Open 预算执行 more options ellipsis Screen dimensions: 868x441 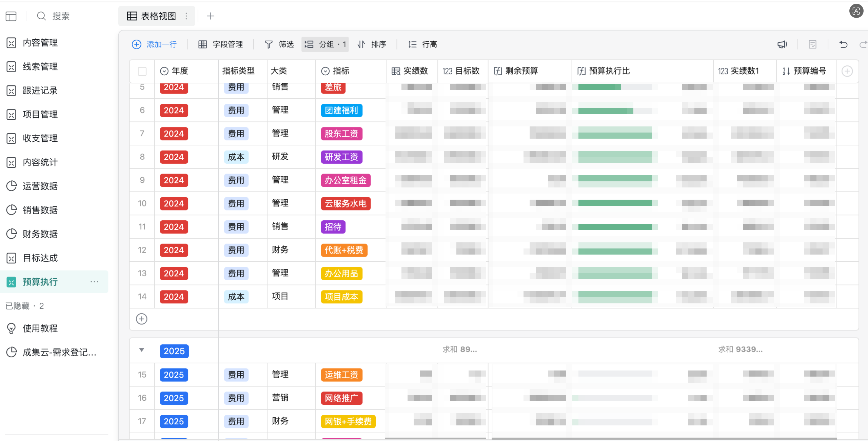tap(95, 282)
